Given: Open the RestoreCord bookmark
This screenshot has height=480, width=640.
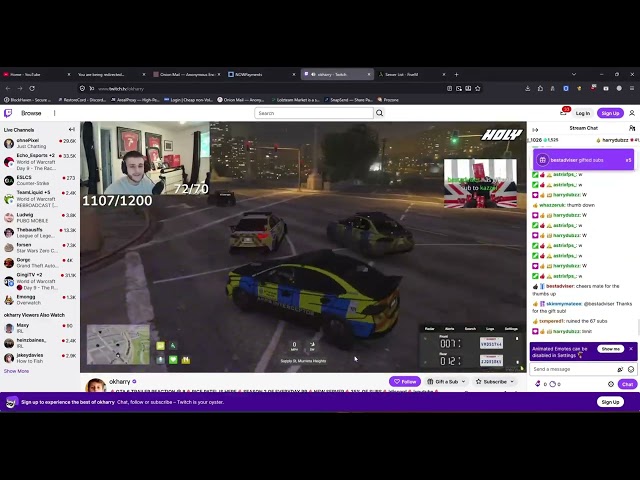Looking at the screenshot, I should point(83,100).
